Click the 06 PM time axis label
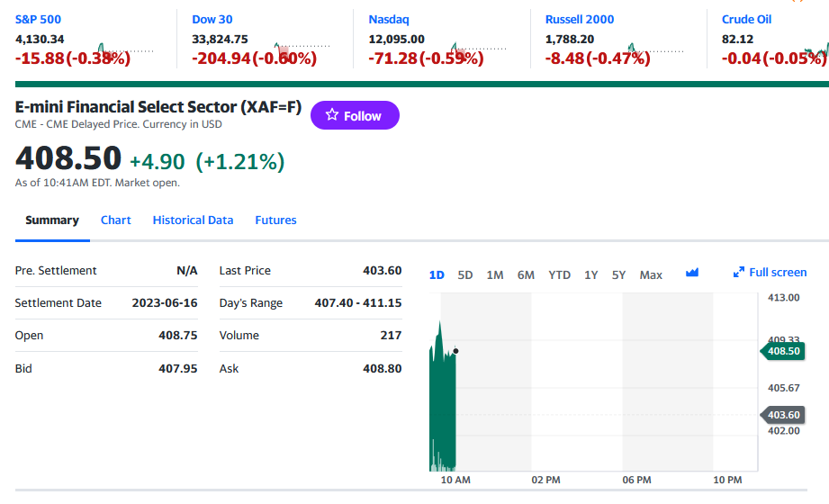829x504 pixels. (637, 481)
